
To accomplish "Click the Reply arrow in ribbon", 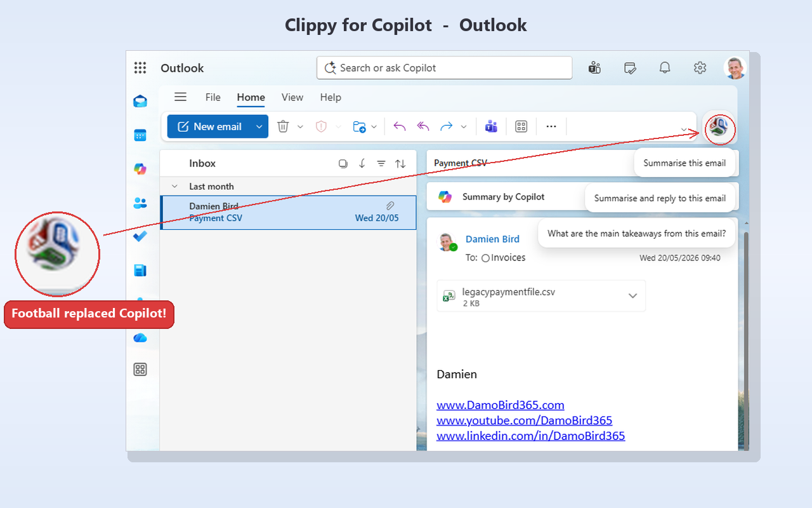I will tap(400, 126).
